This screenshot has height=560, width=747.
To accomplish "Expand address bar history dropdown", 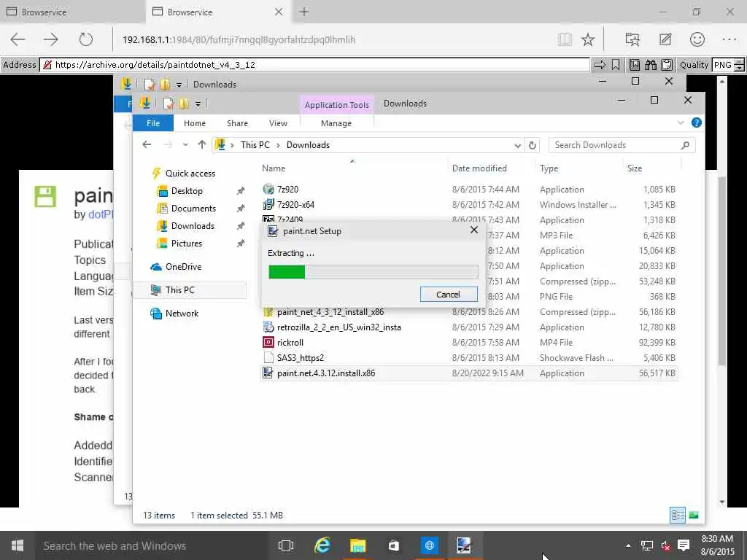I will pos(517,145).
